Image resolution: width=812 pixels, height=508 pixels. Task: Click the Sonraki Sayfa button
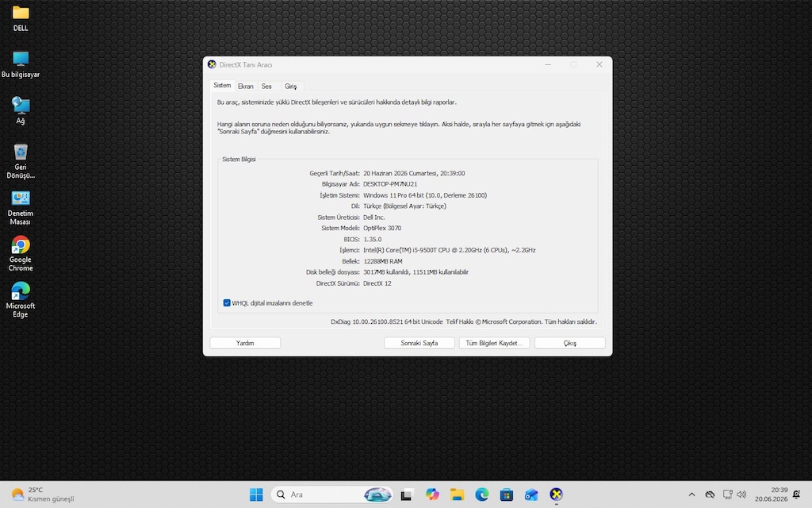[419, 343]
